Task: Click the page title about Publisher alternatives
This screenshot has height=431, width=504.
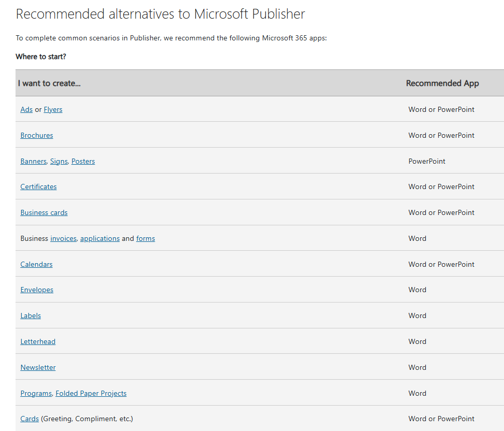Action: pyautogui.click(x=160, y=14)
